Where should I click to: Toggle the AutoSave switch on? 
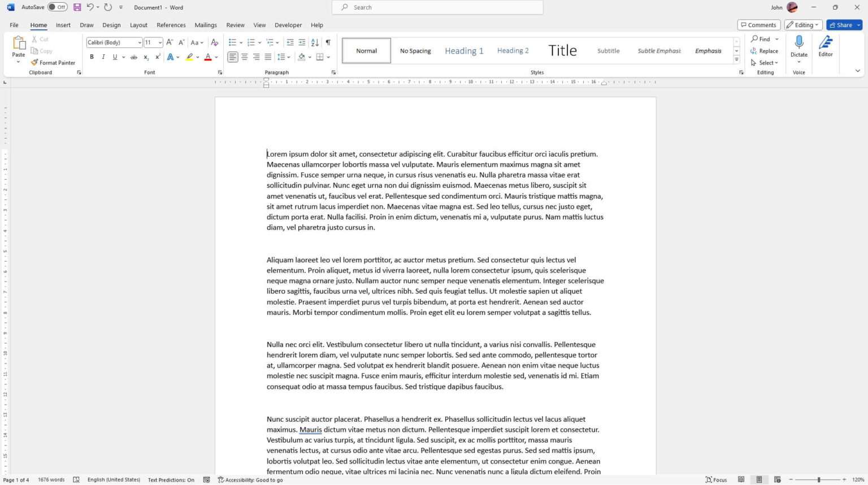click(x=58, y=7)
